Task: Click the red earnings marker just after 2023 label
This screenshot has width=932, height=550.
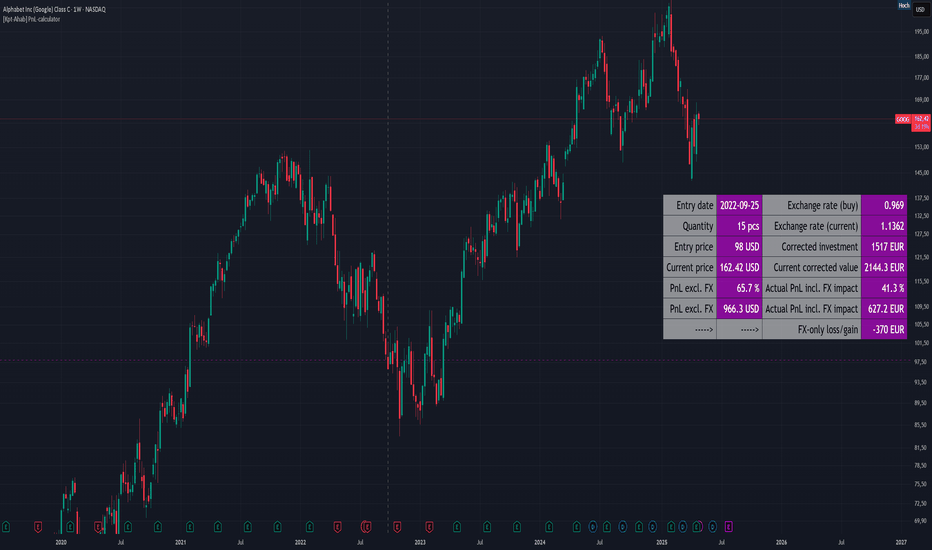Action: click(x=429, y=526)
